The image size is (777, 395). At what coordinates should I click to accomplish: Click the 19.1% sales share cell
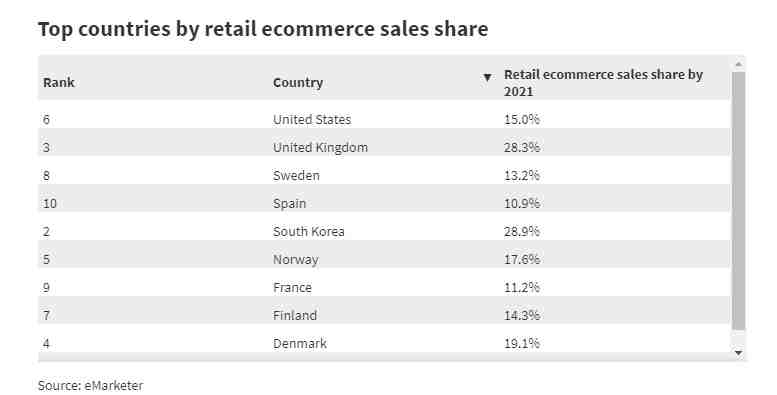(522, 343)
